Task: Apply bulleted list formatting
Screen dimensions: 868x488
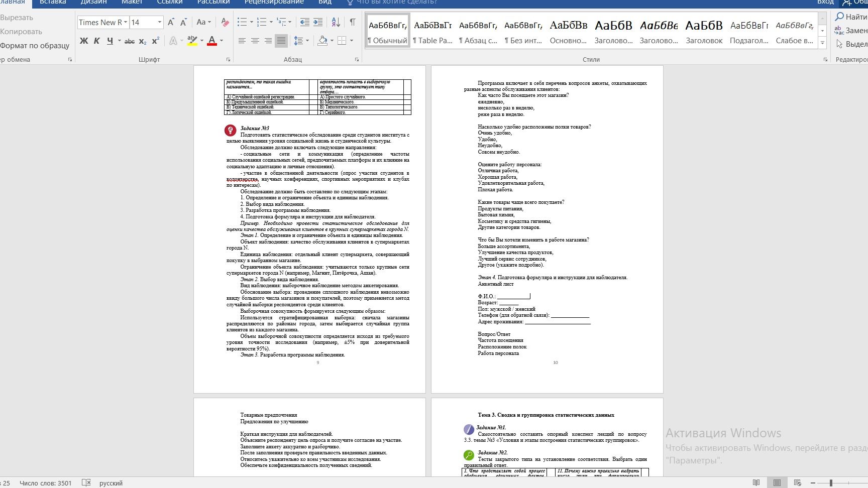Action: pyautogui.click(x=242, y=22)
